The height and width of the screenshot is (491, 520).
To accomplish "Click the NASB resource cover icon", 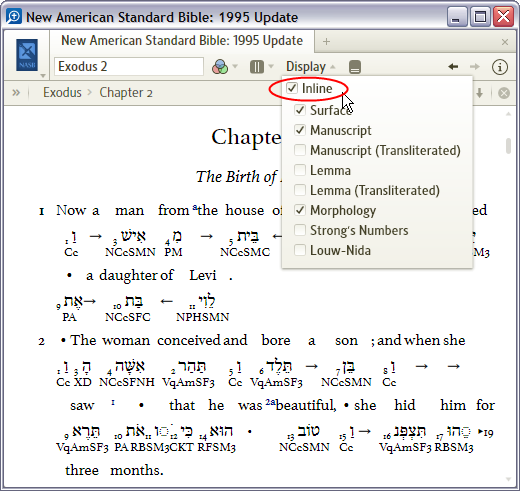I will (27, 55).
